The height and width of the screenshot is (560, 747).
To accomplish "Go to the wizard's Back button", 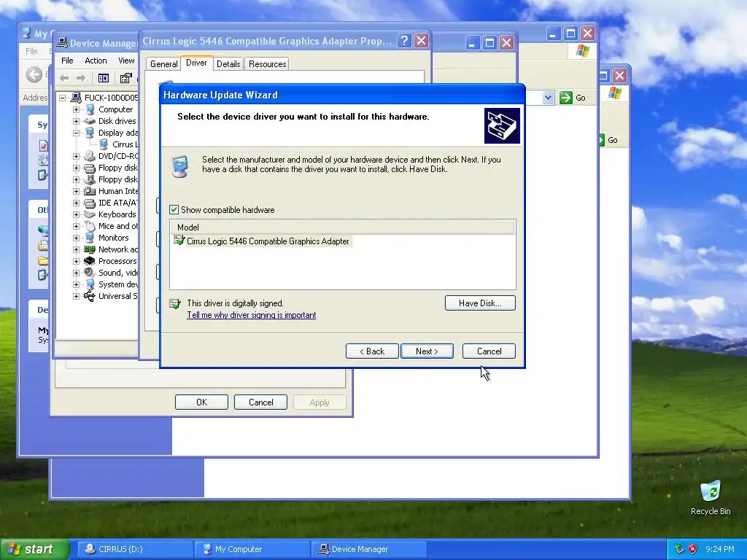I will (x=371, y=351).
